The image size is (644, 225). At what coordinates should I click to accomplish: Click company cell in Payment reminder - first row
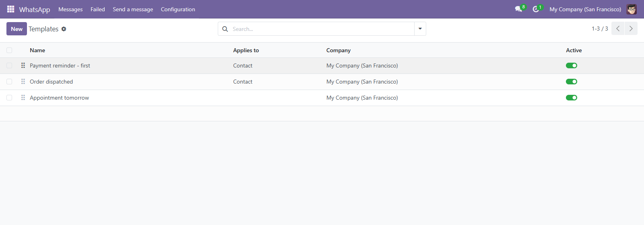pos(362,65)
